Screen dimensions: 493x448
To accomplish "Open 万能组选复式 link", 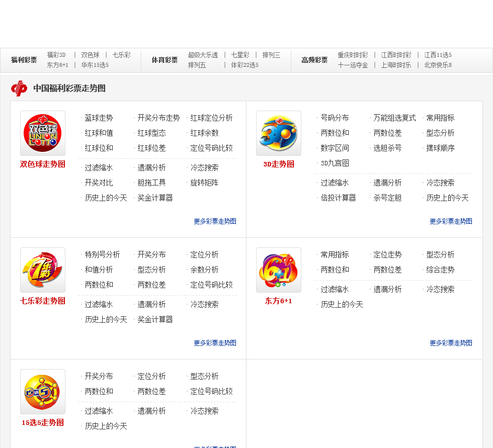I will [394, 118].
